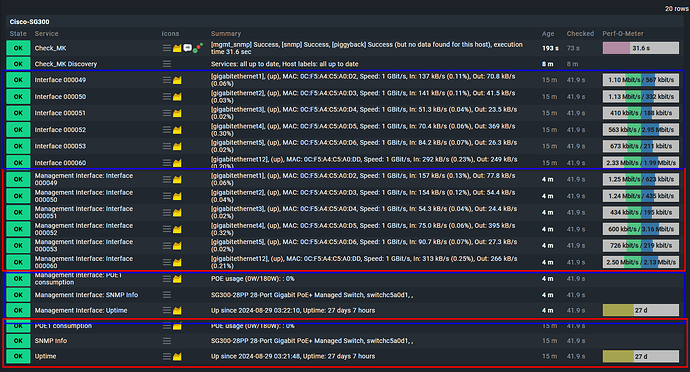
Task: View the comment bubble icon on Check_MK row
Action: [187, 48]
